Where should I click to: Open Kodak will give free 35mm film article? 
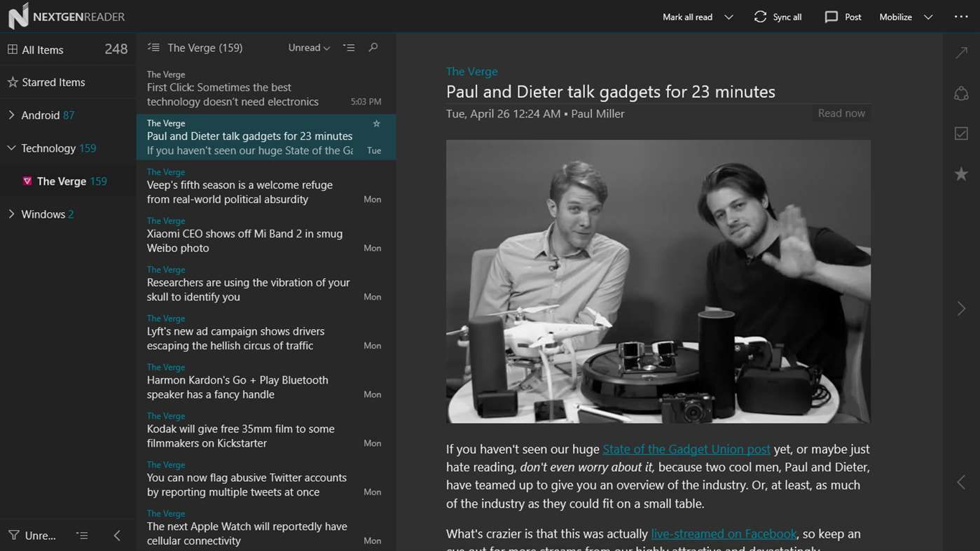266,431
